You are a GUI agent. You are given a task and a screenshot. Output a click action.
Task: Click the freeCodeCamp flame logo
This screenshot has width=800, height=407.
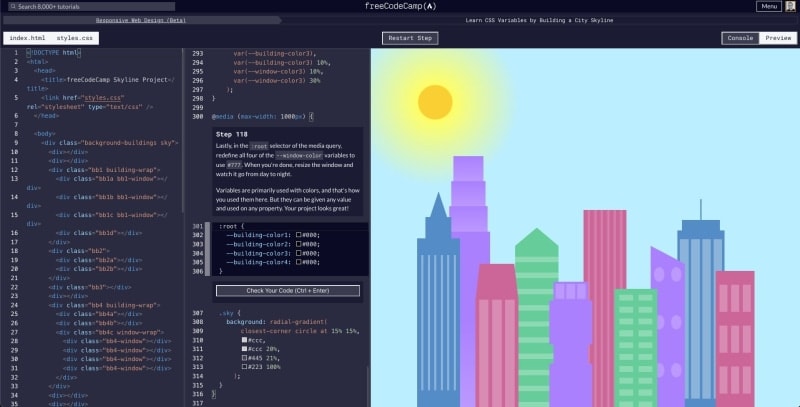click(429, 6)
